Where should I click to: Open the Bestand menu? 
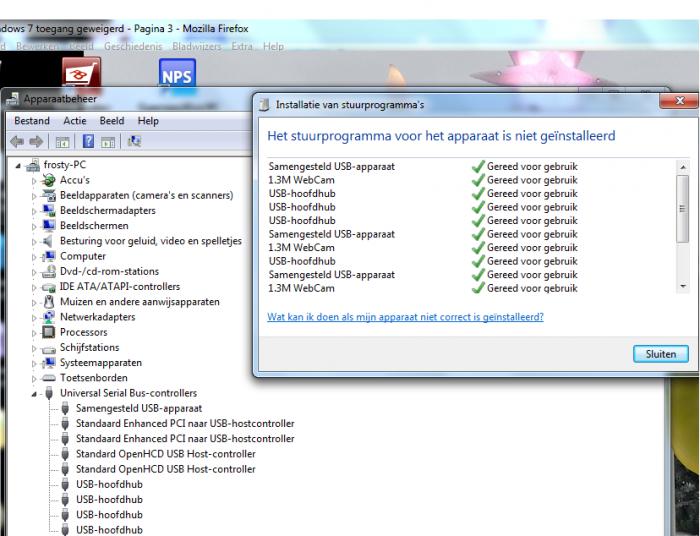32,121
